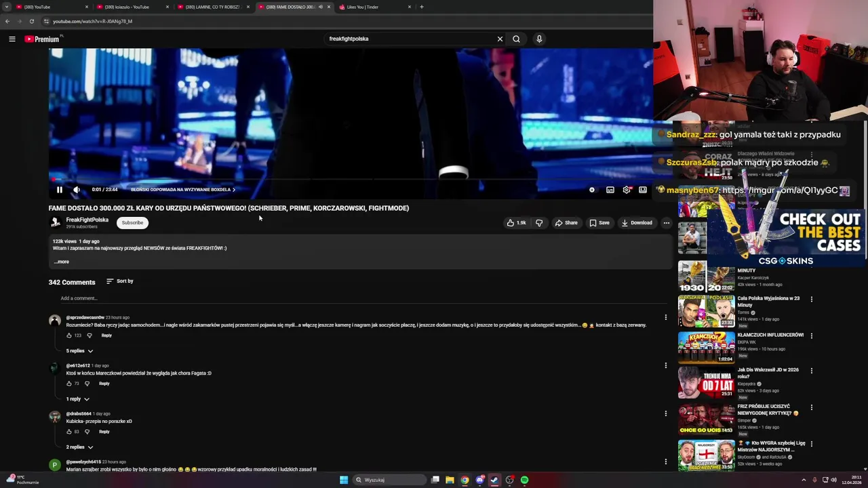Reply to @e612e612 comment
Image resolution: width=868 pixels, height=488 pixels.
(104, 384)
